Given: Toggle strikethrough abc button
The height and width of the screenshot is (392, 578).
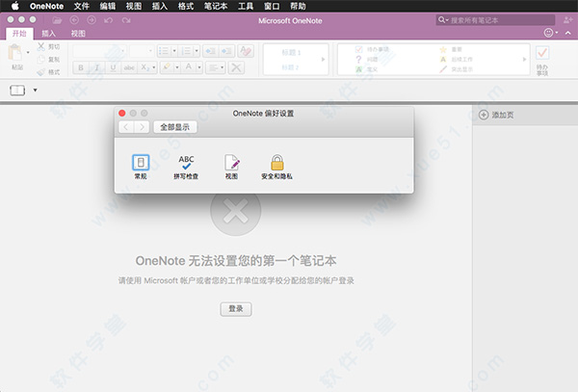Looking at the screenshot, I should click(129, 67).
